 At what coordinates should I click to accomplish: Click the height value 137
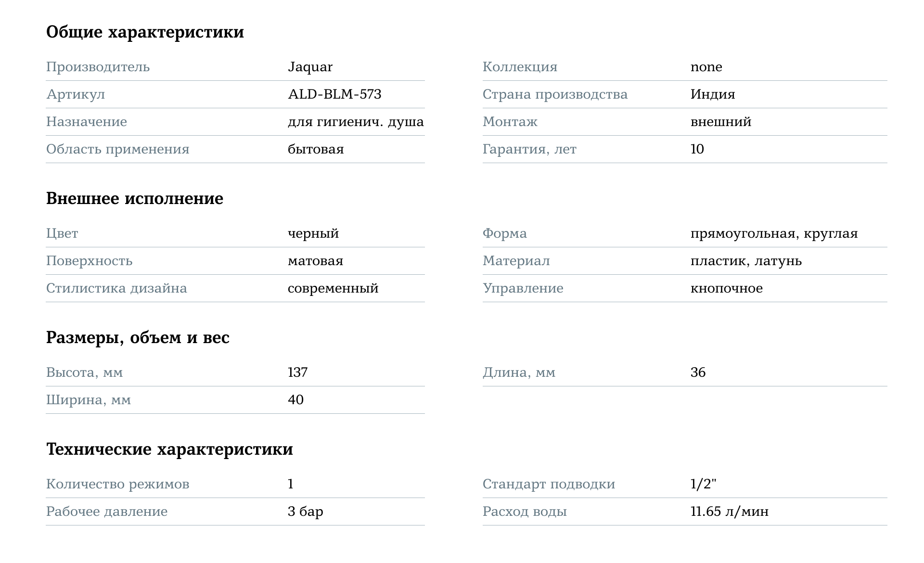click(297, 372)
